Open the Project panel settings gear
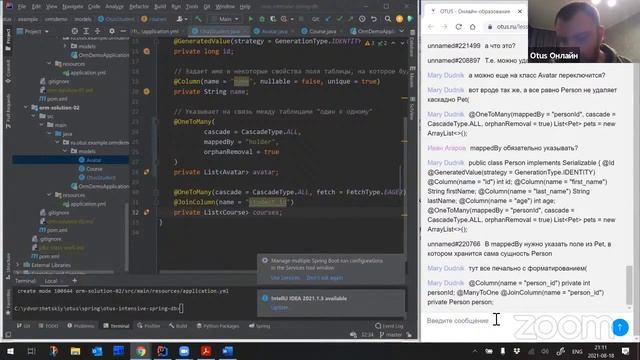Viewport: 640px width, 360px height. 112,31
